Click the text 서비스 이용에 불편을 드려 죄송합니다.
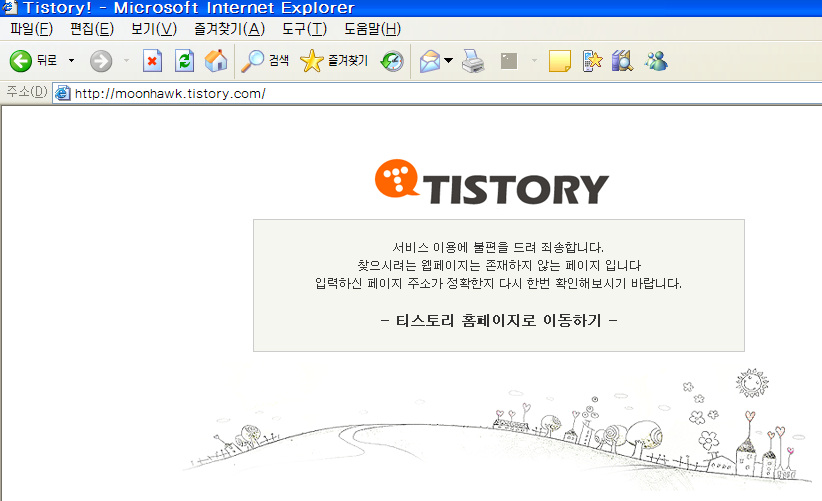The image size is (822, 501). (x=498, y=247)
